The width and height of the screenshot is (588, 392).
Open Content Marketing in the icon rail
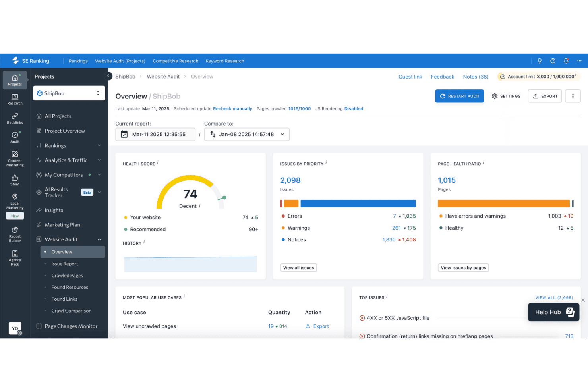coord(15,158)
